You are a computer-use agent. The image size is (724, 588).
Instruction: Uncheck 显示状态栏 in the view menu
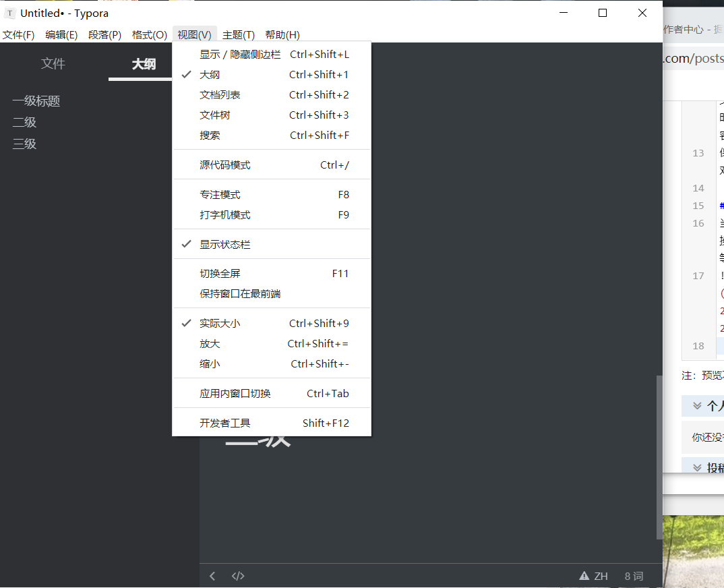click(222, 243)
